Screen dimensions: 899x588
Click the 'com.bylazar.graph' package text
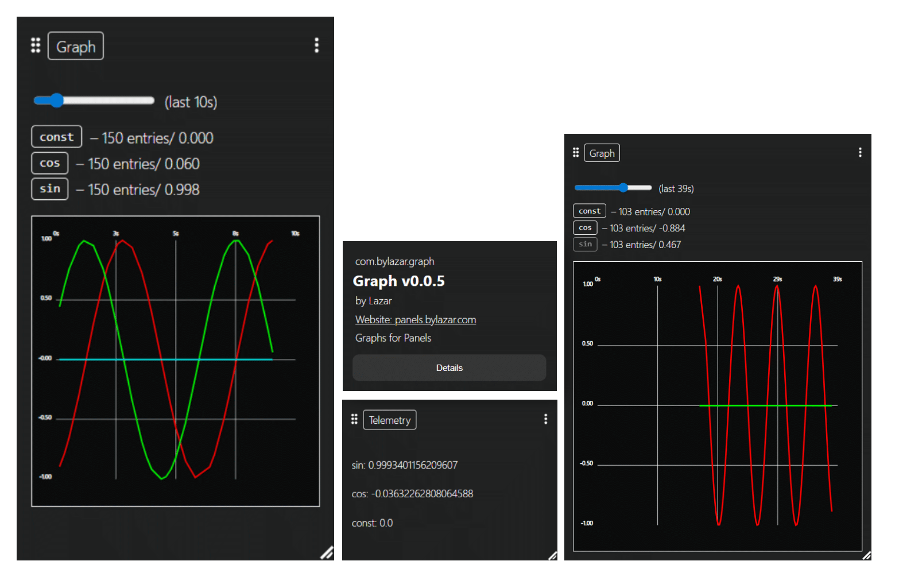pos(395,261)
